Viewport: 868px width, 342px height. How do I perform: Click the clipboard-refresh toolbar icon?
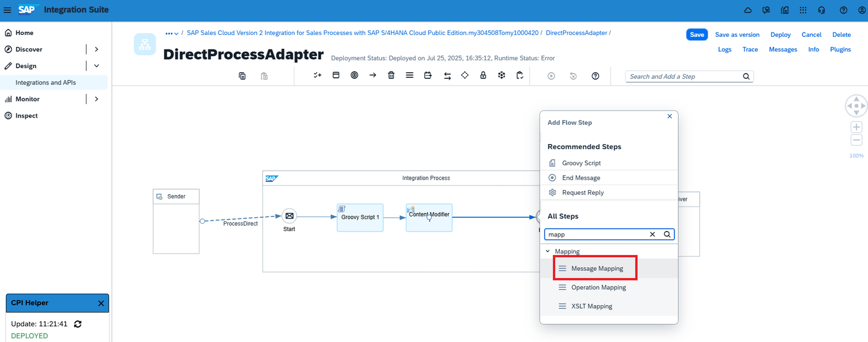click(520, 75)
